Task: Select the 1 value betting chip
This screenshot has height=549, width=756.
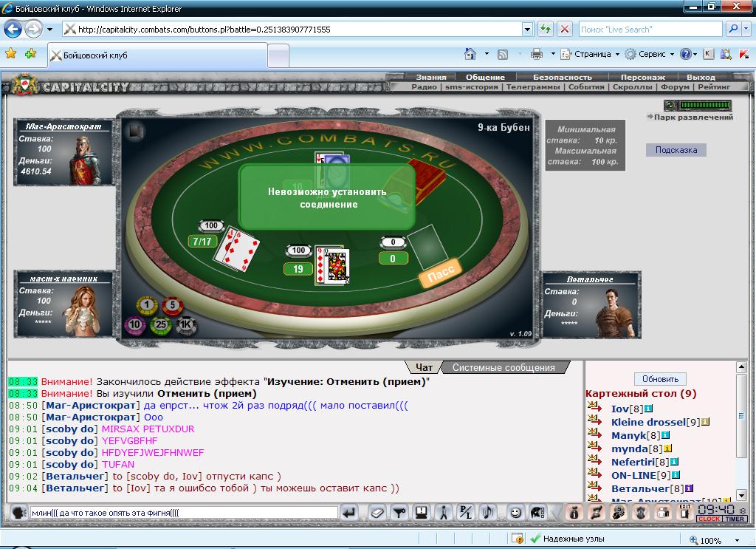Action: pos(147,304)
